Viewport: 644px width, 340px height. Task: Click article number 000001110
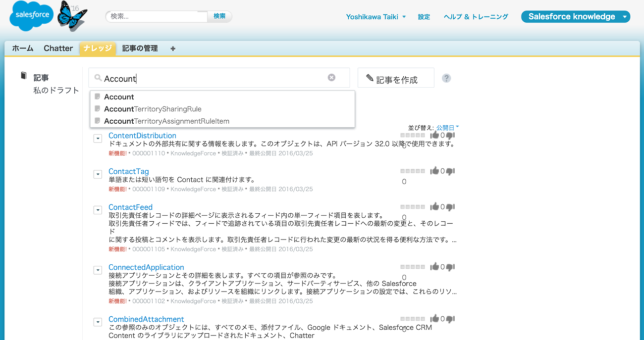pyautogui.click(x=149, y=153)
